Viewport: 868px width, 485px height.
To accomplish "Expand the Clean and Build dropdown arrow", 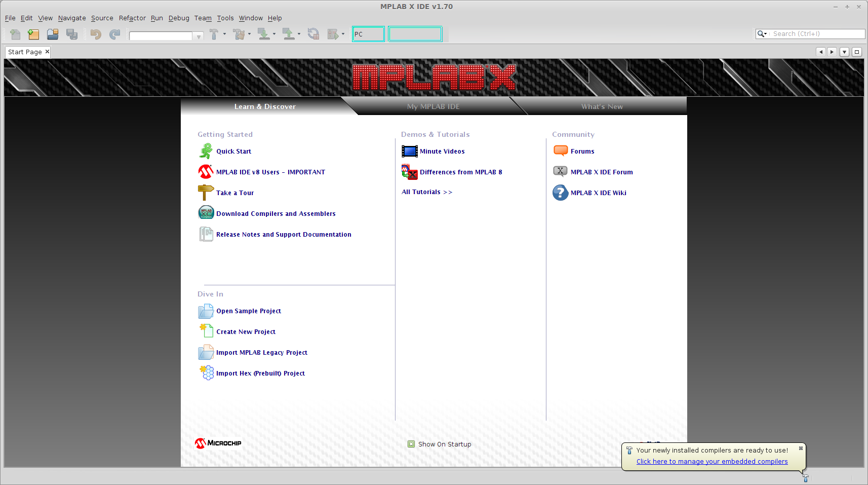I will pos(249,34).
